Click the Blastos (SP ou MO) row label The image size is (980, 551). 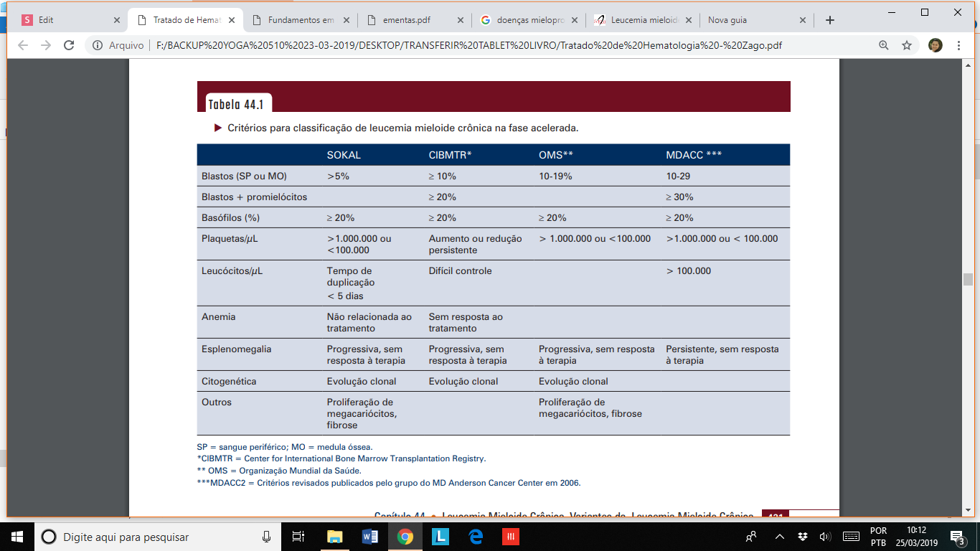(245, 176)
